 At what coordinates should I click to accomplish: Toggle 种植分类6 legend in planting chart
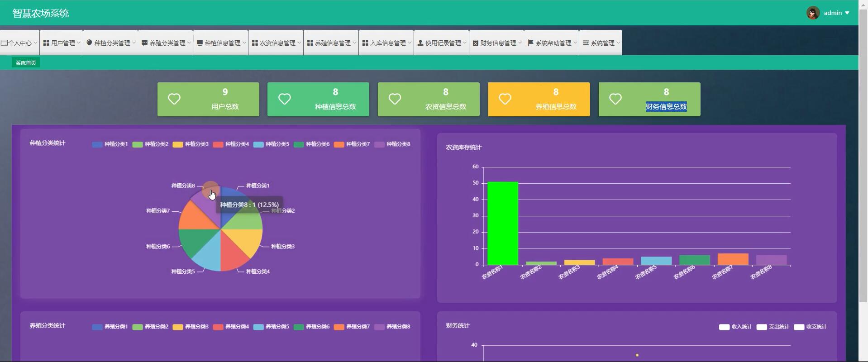point(311,144)
